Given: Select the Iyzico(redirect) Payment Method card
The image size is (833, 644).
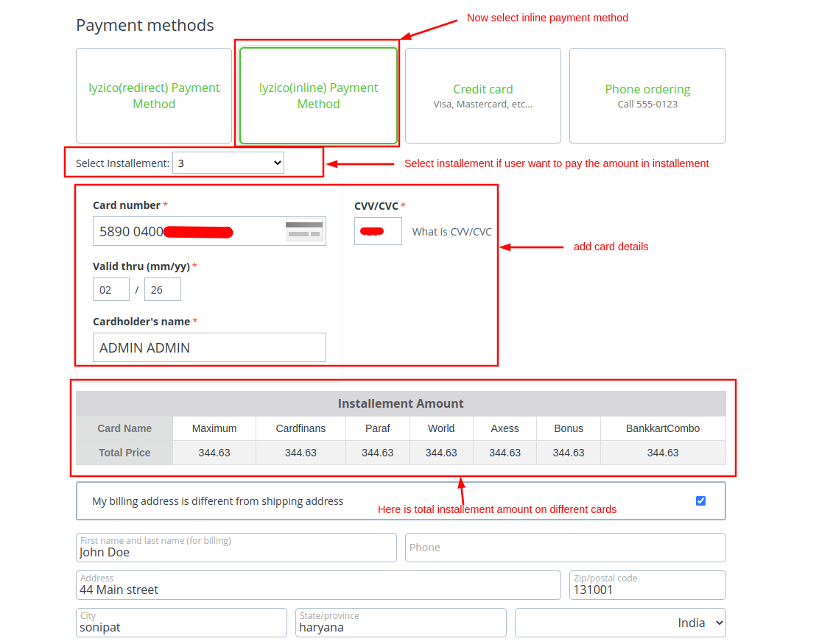Looking at the screenshot, I should (x=154, y=96).
